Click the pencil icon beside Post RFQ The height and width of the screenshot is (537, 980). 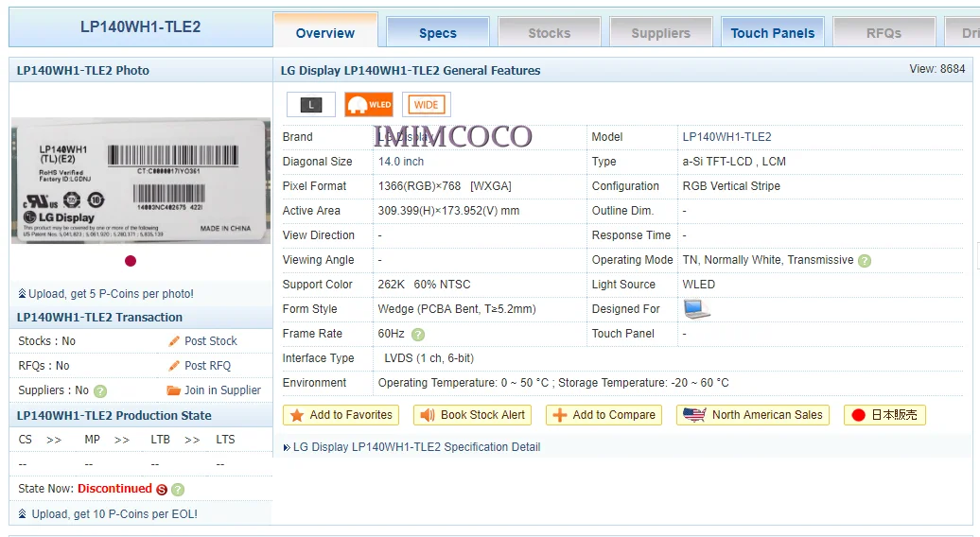pyautogui.click(x=174, y=366)
